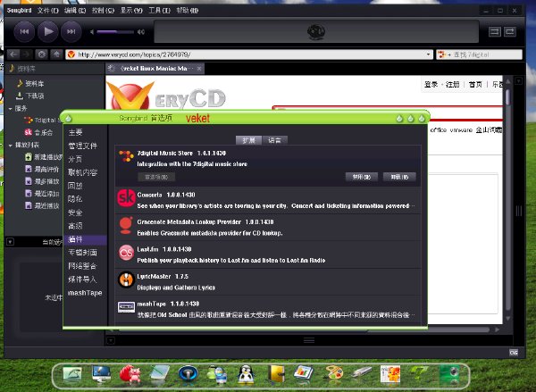The image size is (536, 392).
Task: Open the 帮助 menu
Action: click(x=187, y=10)
